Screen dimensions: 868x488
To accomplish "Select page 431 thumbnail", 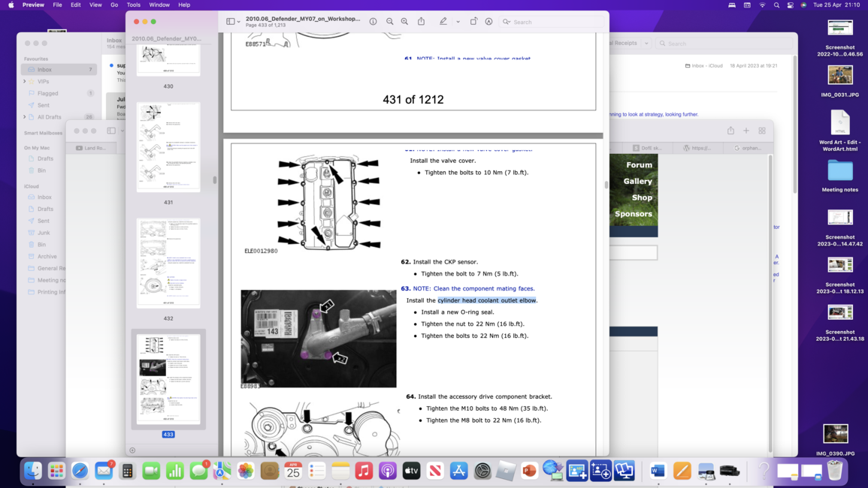I will (168, 147).
